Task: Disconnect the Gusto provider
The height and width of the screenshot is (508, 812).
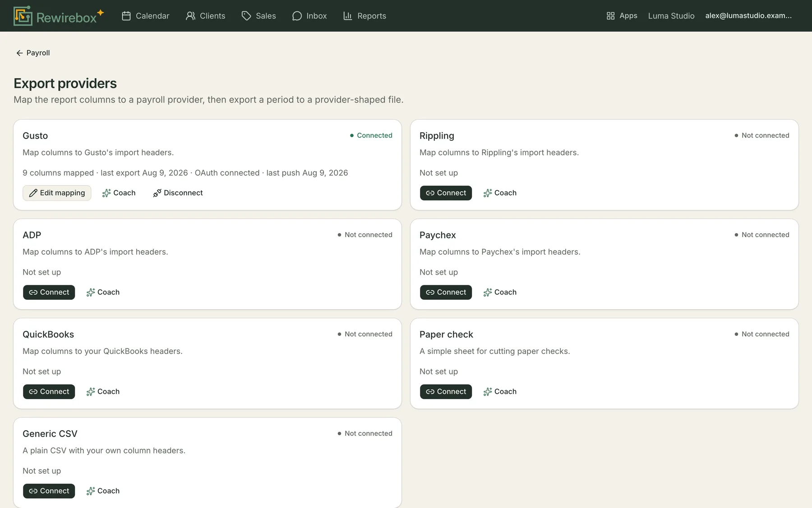Action: [178, 193]
